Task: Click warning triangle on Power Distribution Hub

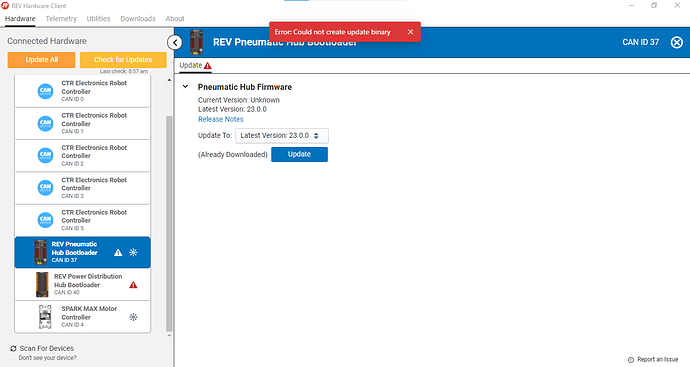Action: [133, 285]
